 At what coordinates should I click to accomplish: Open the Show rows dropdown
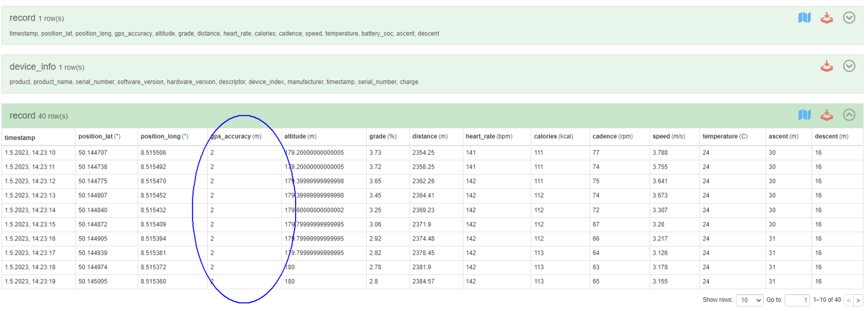(x=750, y=300)
